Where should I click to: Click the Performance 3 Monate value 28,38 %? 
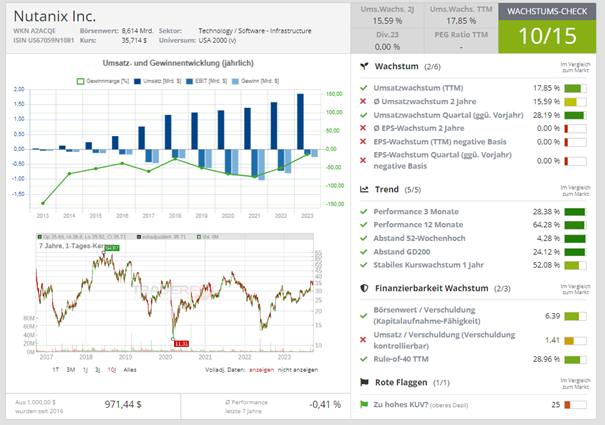(546, 212)
